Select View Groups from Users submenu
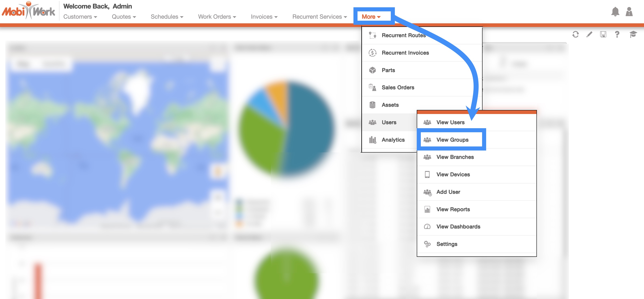The height and width of the screenshot is (299, 644). [452, 140]
